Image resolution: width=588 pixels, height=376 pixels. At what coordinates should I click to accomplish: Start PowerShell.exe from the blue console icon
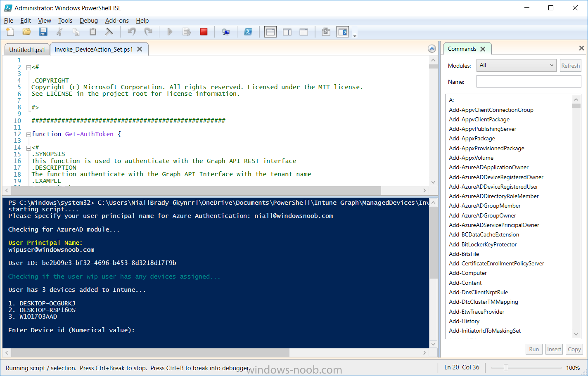248,32
